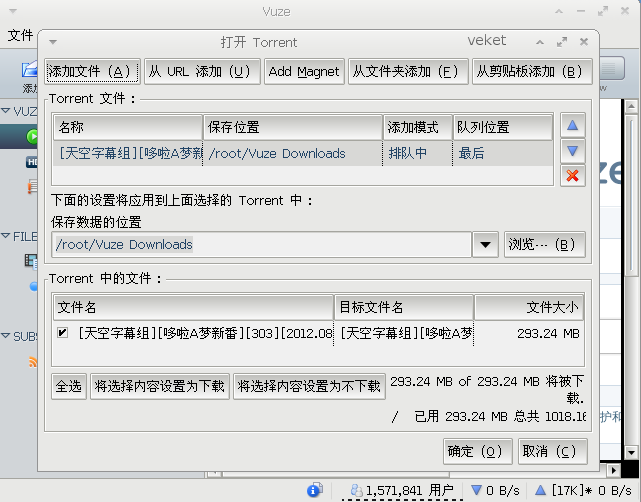Click 名称 column header
Image resolution: width=641 pixels, height=502 pixels.
coord(128,127)
